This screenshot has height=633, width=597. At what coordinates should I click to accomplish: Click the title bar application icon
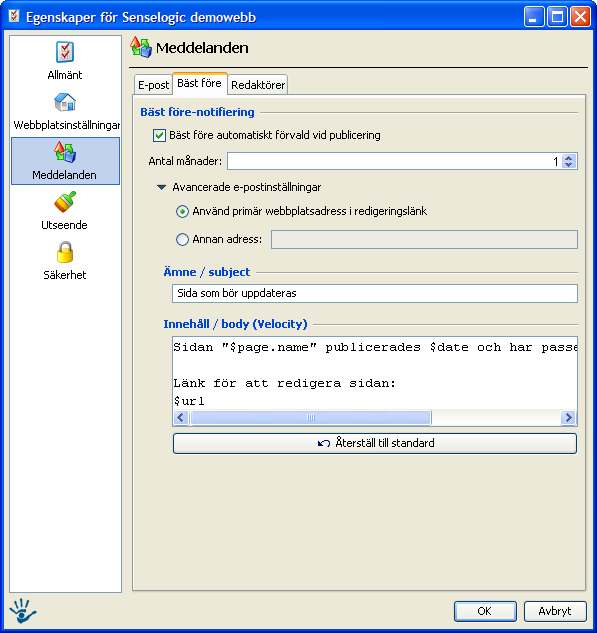pos(14,17)
